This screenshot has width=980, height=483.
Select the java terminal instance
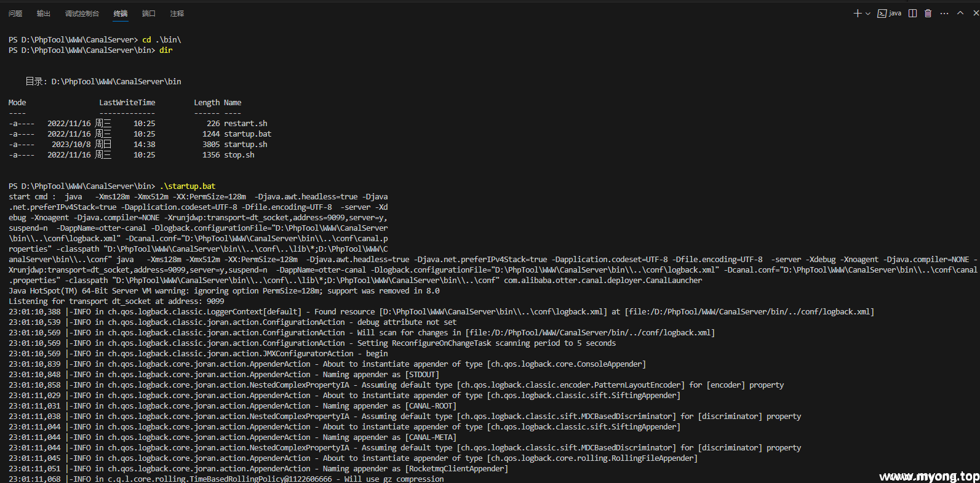890,13
